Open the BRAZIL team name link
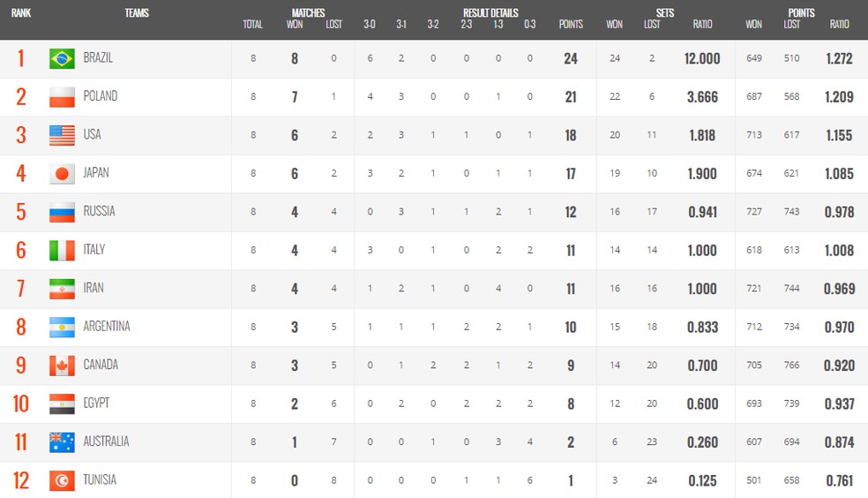Screen dimensions: 868x498 (98, 57)
